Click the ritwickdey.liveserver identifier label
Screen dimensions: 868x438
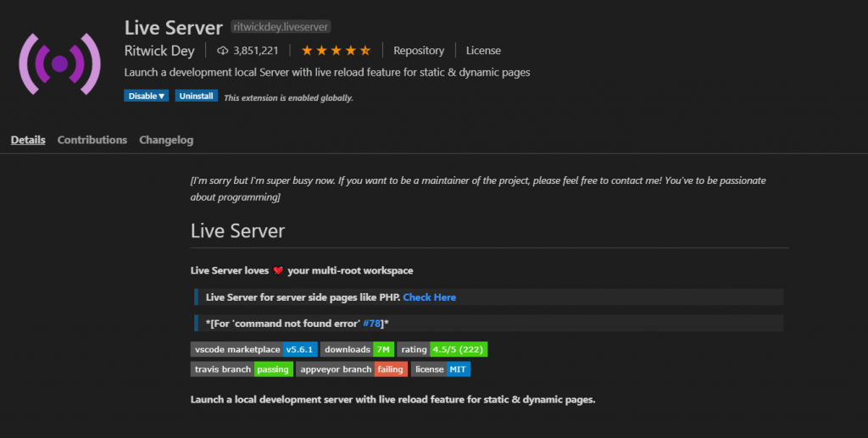(x=281, y=26)
